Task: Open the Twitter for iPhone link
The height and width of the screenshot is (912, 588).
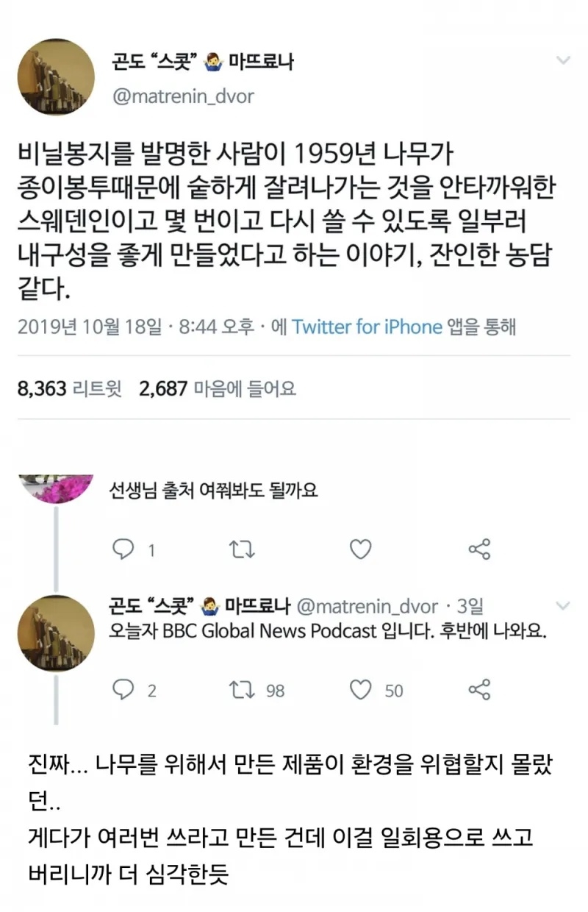Action: pos(367,327)
